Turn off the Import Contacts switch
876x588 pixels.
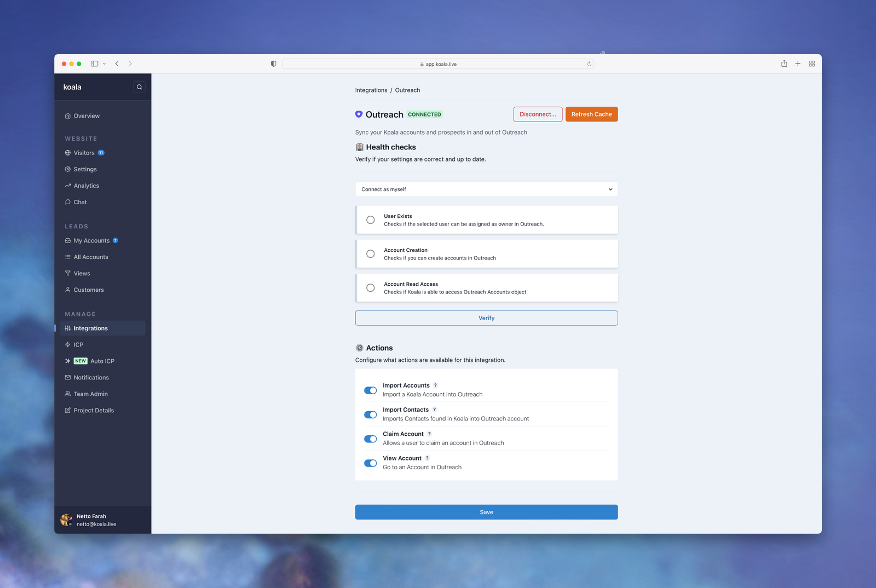(371, 414)
